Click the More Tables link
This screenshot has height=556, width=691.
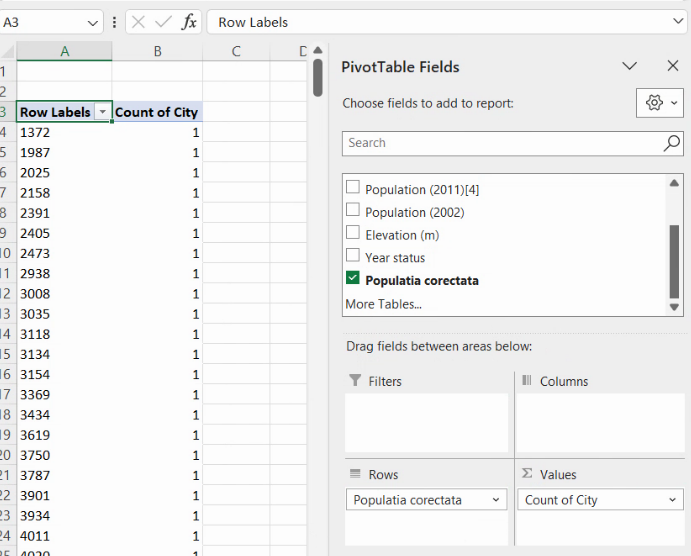pyautogui.click(x=383, y=304)
